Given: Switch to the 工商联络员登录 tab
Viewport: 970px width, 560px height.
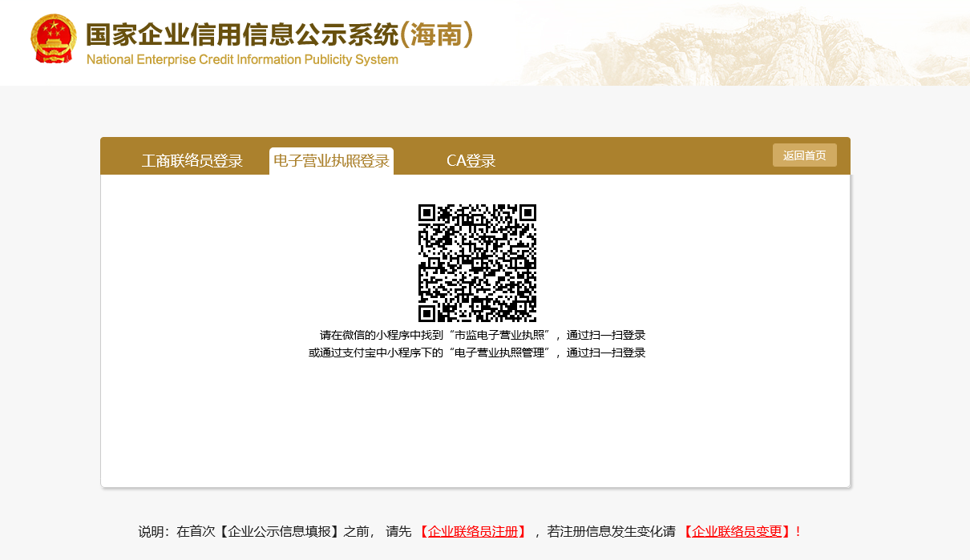Looking at the screenshot, I should tap(192, 161).
